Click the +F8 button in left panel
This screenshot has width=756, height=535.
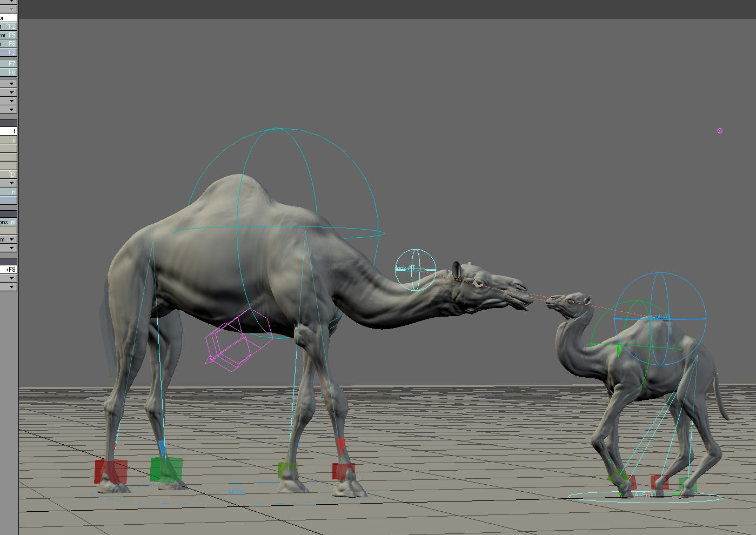point(8,269)
